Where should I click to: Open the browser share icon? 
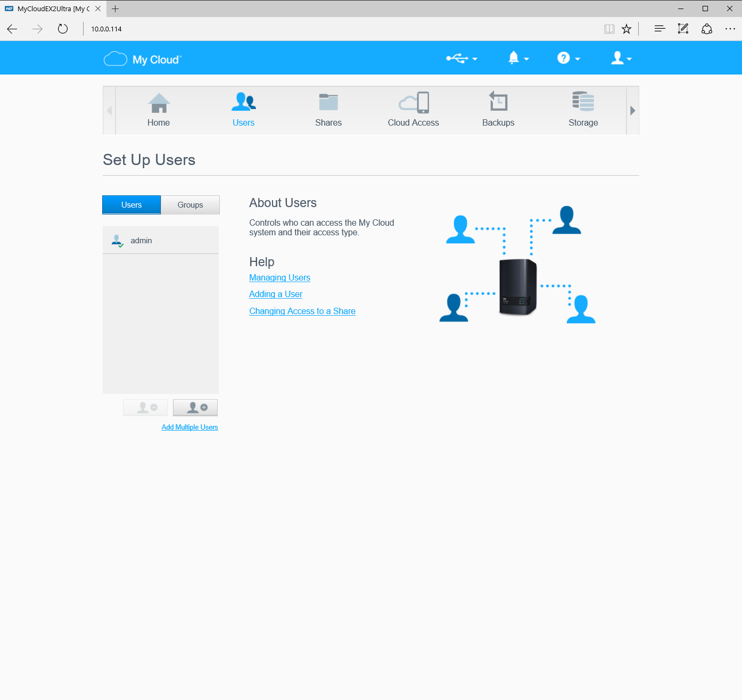click(707, 29)
